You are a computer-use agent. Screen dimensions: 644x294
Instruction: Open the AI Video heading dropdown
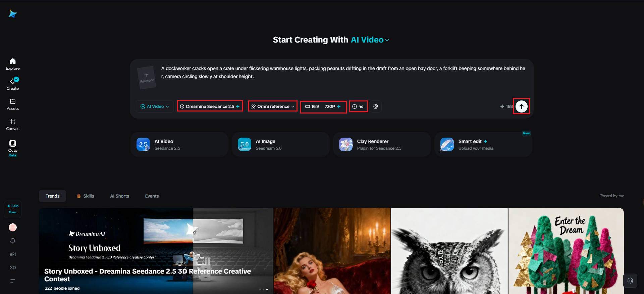click(x=370, y=40)
